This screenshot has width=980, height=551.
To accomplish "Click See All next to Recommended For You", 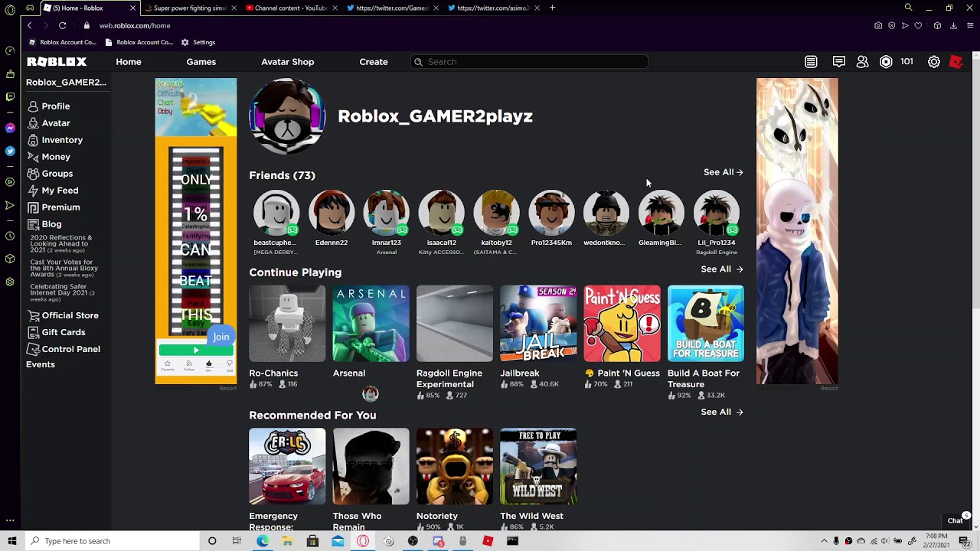I will [x=722, y=412].
